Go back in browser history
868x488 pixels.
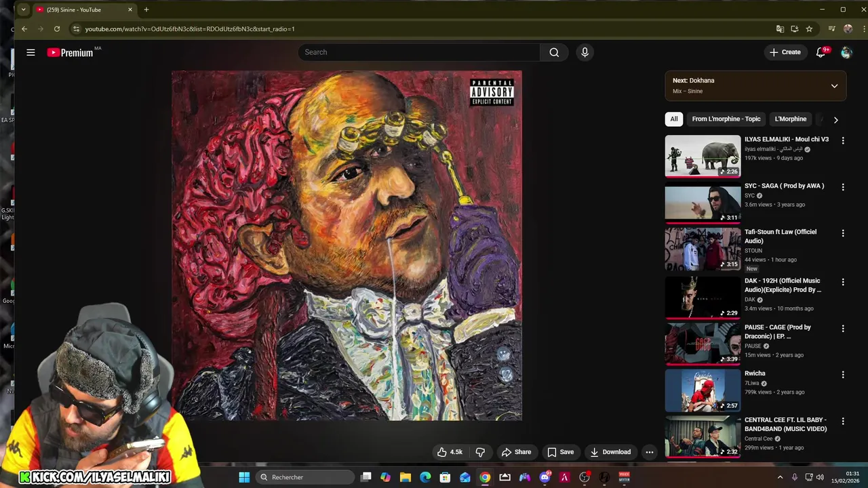click(24, 29)
